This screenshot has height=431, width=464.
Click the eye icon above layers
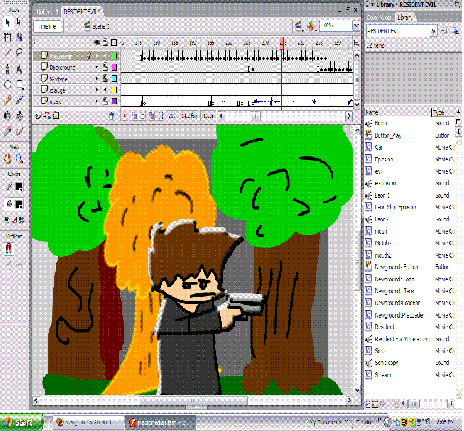tap(97, 43)
